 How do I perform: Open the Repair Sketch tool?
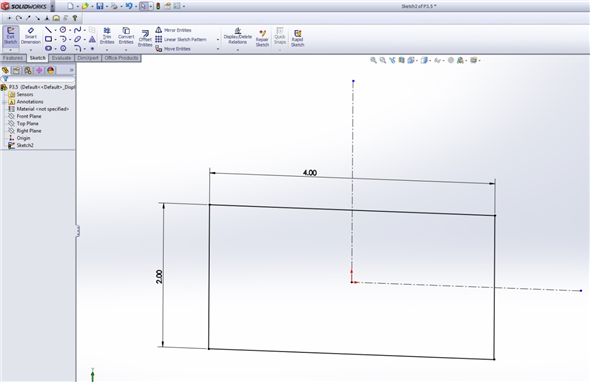pos(262,38)
